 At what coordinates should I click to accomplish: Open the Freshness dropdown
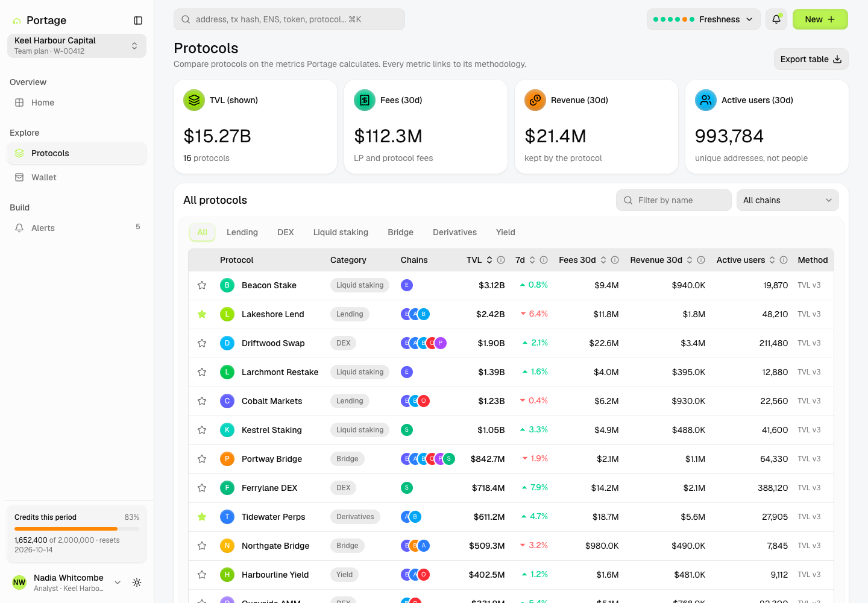coord(703,19)
